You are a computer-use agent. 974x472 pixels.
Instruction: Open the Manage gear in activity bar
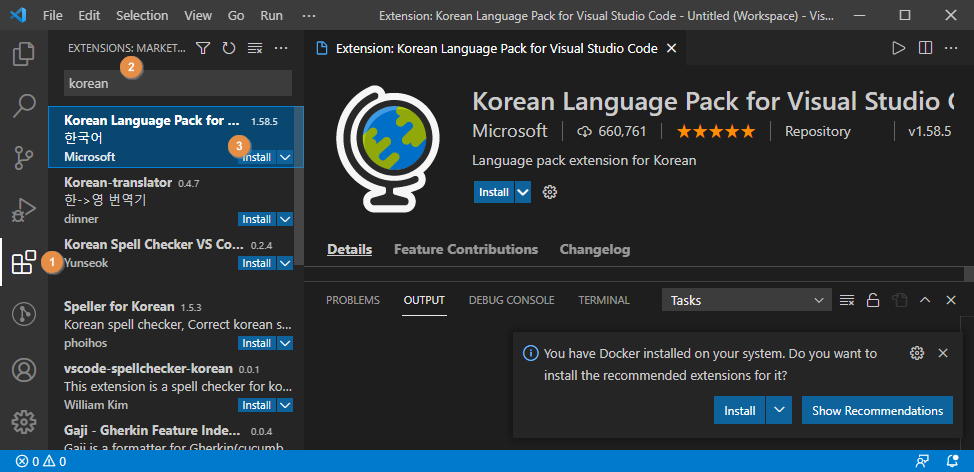point(24,422)
